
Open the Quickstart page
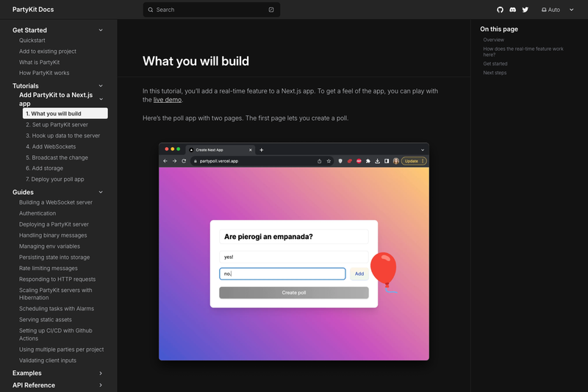(32, 40)
